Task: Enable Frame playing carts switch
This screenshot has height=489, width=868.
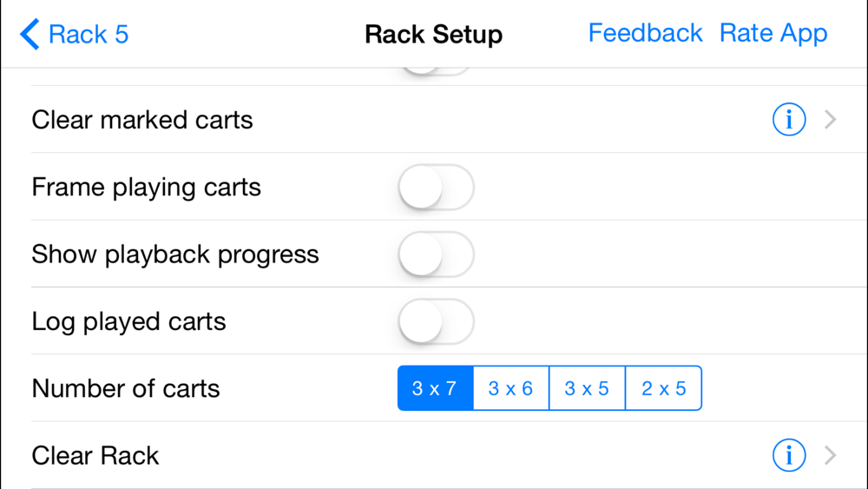Action: click(x=436, y=188)
